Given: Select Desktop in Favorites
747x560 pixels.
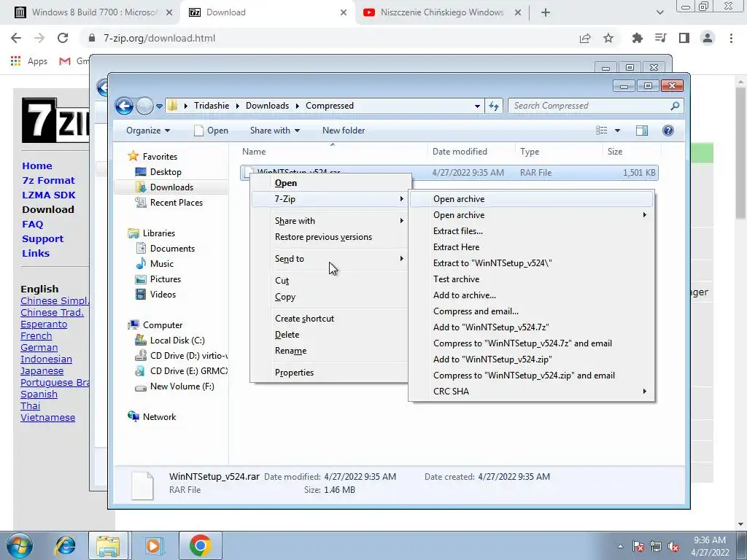Looking at the screenshot, I should coord(166,172).
